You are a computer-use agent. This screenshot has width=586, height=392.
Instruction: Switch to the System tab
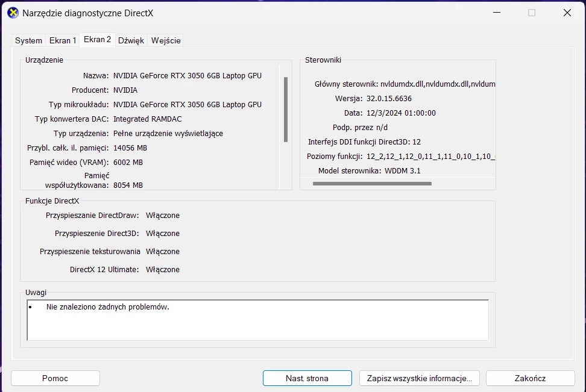tap(28, 40)
